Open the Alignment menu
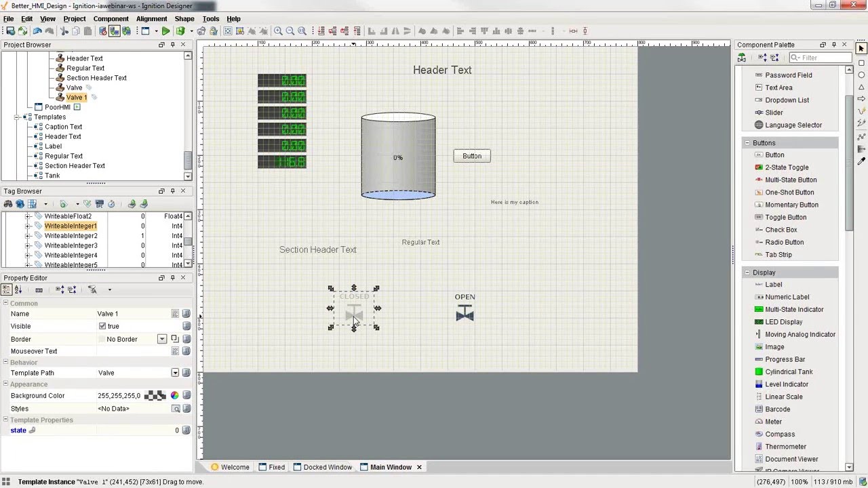This screenshot has width=868, height=488. (151, 19)
